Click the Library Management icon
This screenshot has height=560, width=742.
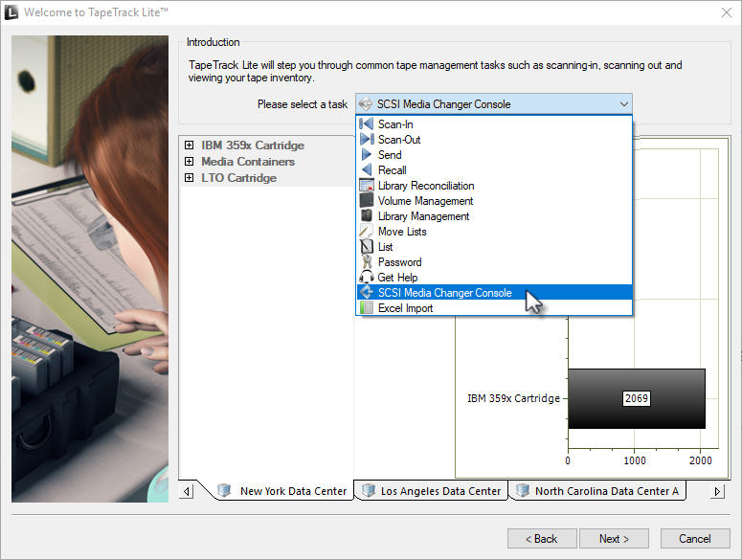coord(367,215)
